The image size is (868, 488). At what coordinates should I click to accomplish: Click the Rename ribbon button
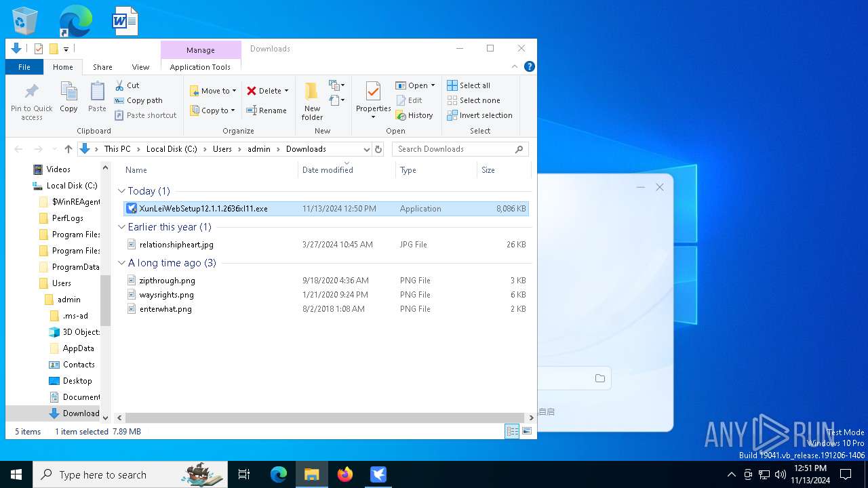click(266, 110)
